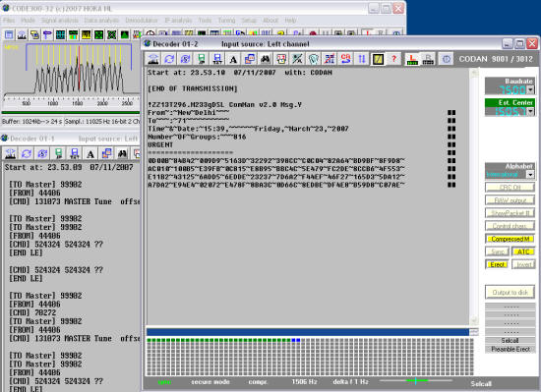Viewport: 541px width, 392px height.
Task: Click the red CR carriage return icon
Action: coord(345,59)
